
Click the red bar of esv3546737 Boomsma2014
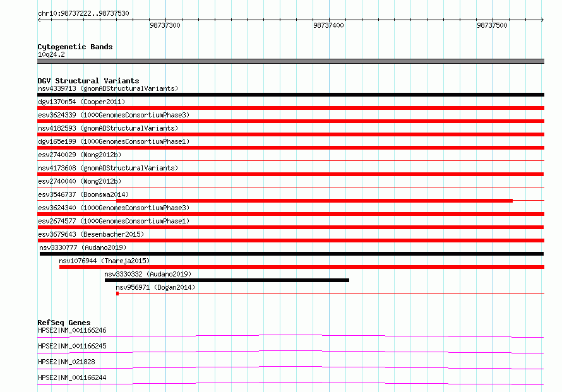click(314, 201)
